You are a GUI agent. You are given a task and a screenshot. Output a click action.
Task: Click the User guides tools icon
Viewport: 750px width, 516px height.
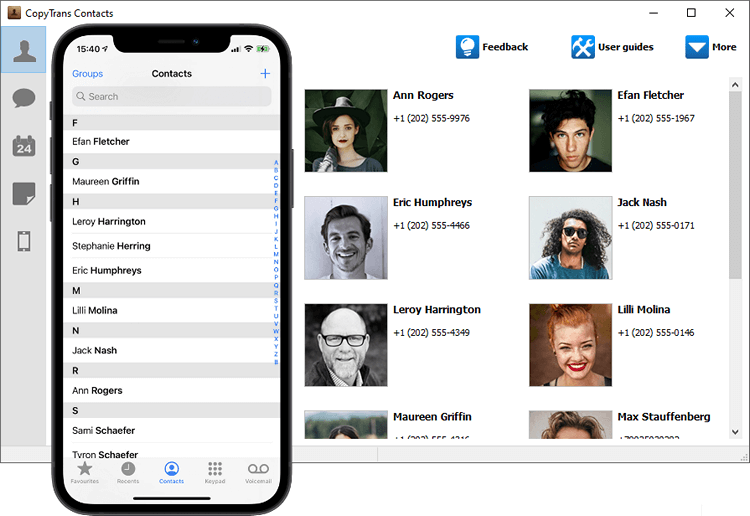pos(583,47)
